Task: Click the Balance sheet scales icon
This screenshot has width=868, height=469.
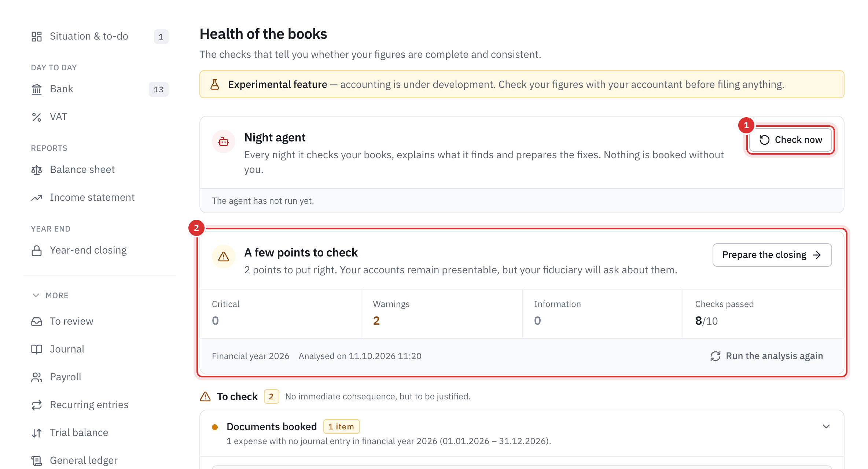Action: click(x=37, y=170)
